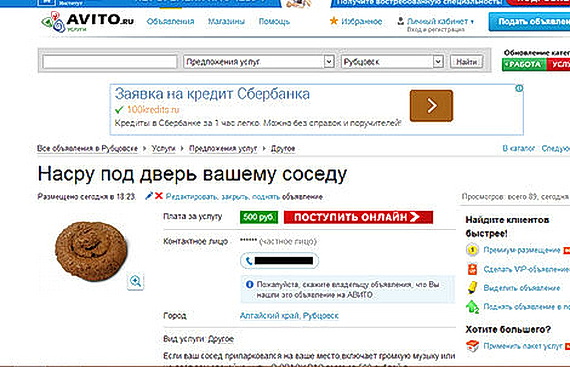The width and height of the screenshot is (570, 367).
Task: Click the Применить пакет услуг link
Action: coord(523,346)
